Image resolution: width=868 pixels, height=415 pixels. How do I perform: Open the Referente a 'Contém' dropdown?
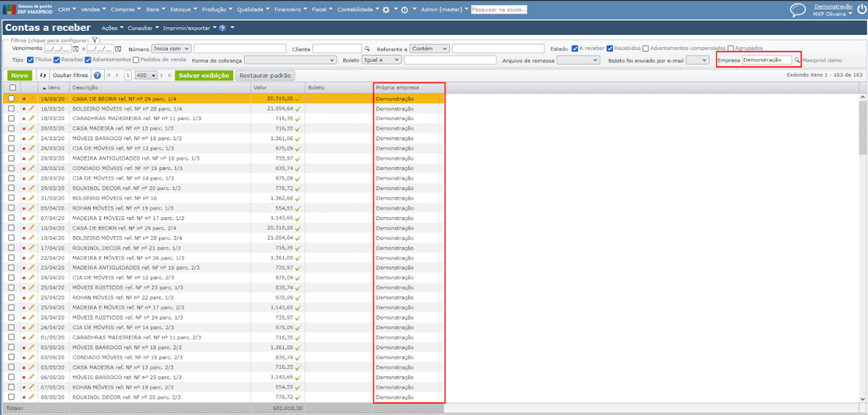point(429,48)
